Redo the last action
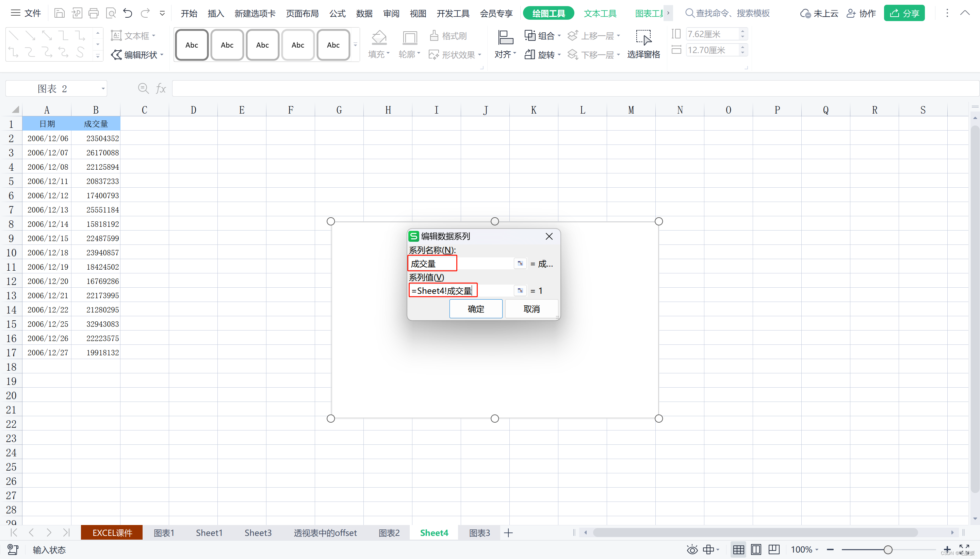 point(145,14)
